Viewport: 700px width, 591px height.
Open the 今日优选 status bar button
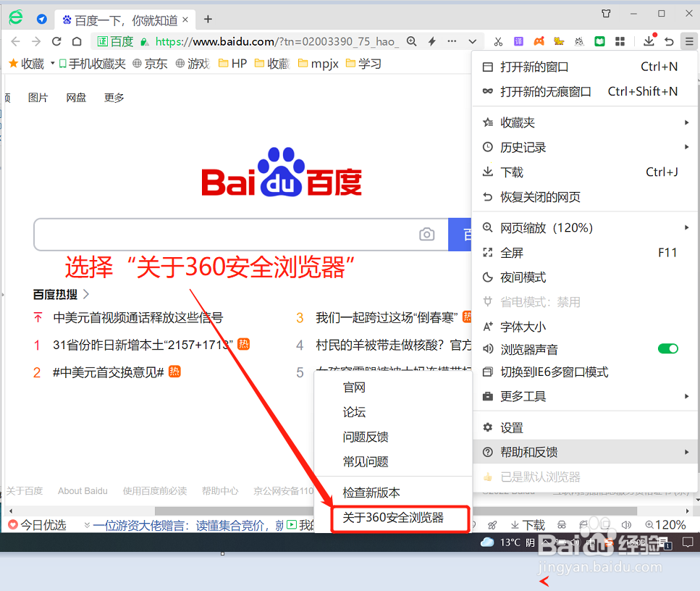pyautogui.click(x=37, y=525)
